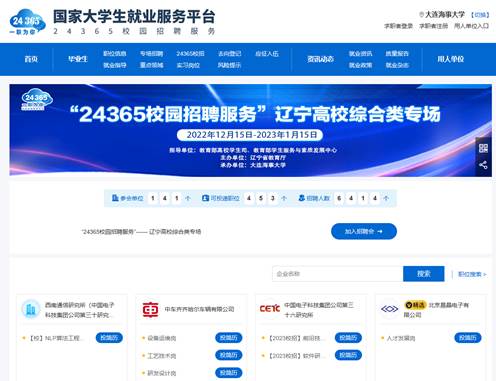
Task: Open the 资讯动态 news menu
Action: [x=320, y=59]
